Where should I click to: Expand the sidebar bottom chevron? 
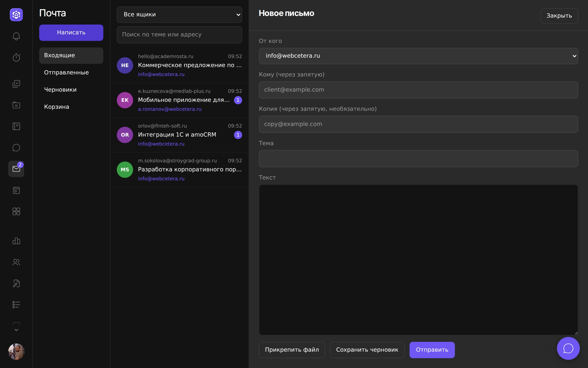click(16, 330)
